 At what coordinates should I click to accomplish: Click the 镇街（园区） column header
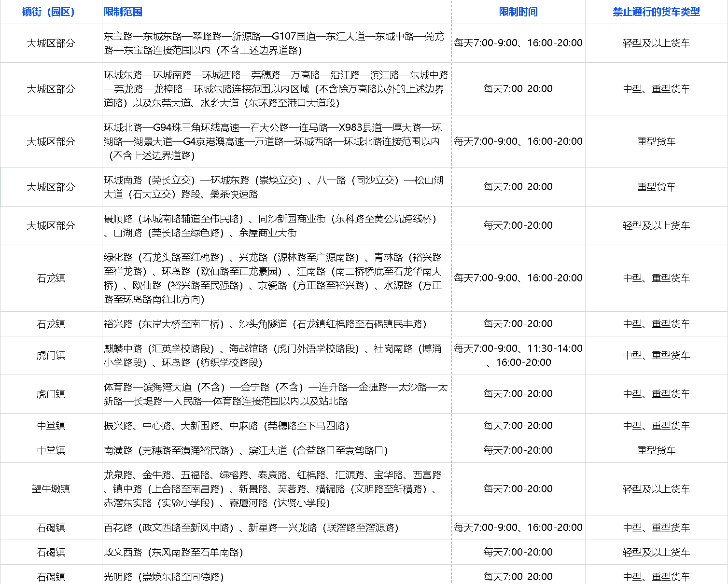(x=51, y=12)
